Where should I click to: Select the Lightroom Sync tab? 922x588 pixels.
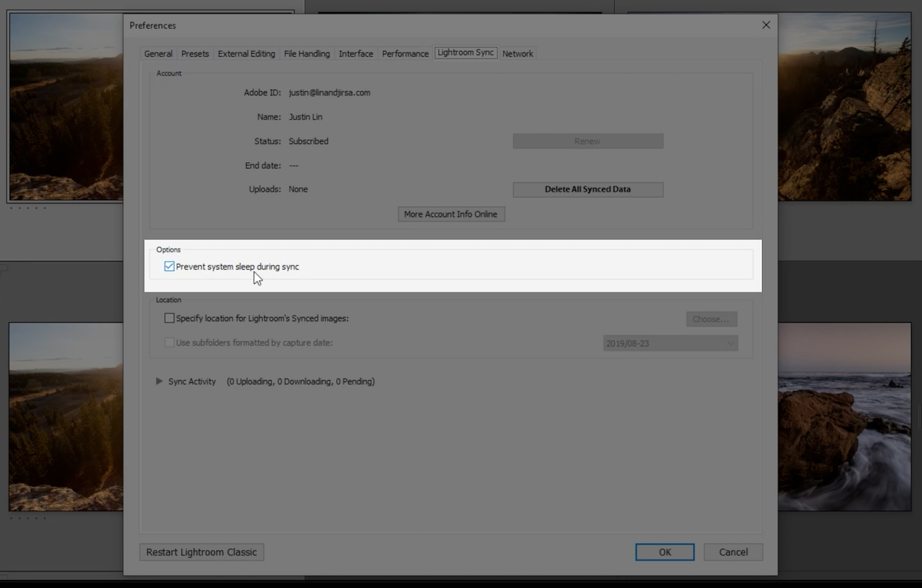click(466, 52)
